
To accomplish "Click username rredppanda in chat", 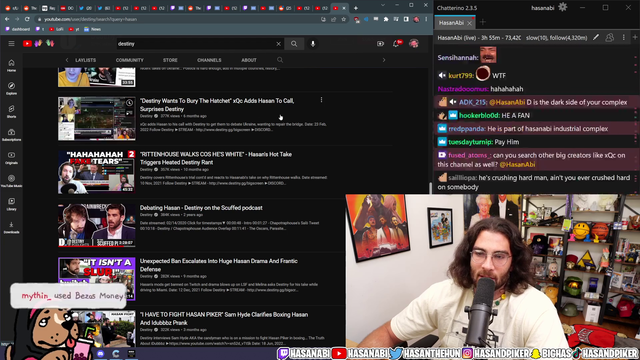I will [x=467, y=129].
